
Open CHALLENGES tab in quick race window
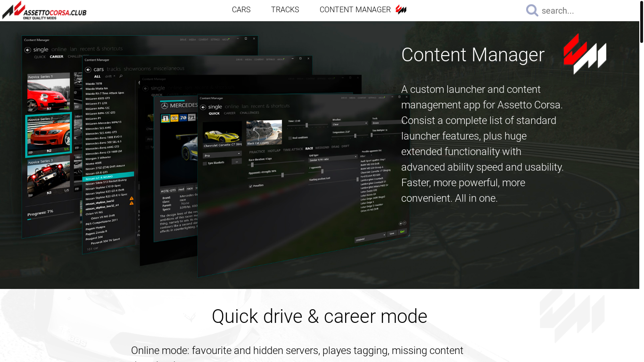click(249, 113)
